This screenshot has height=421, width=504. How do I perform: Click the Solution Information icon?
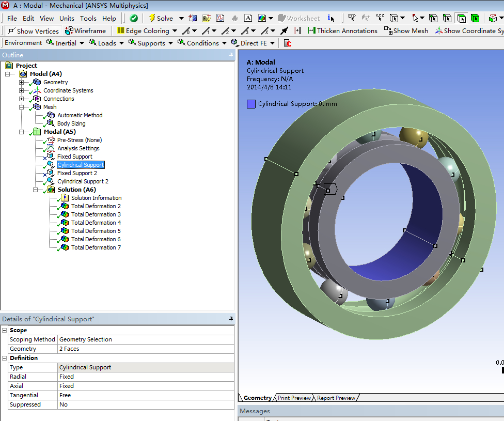coord(65,198)
